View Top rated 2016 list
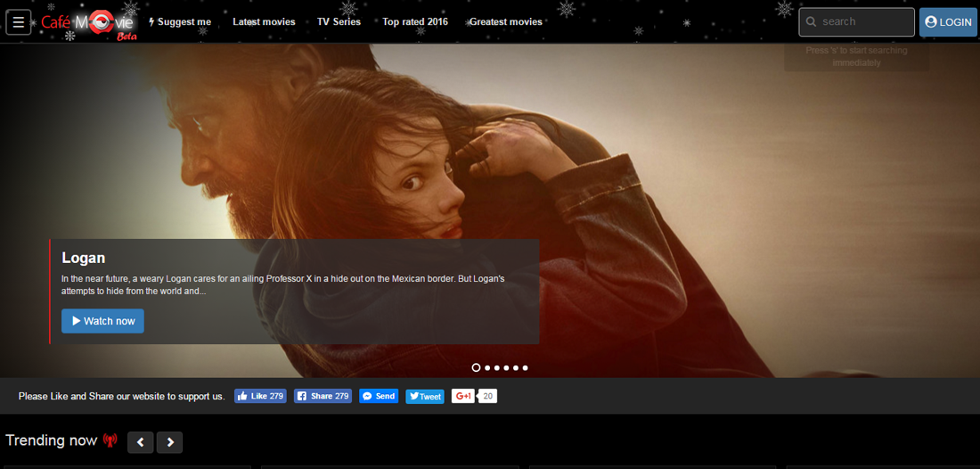The width and height of the screenshot is (980, 469). (415, 22)
